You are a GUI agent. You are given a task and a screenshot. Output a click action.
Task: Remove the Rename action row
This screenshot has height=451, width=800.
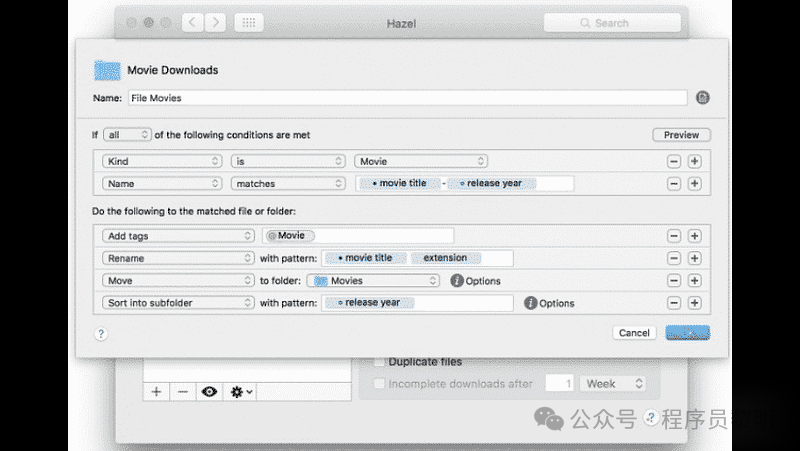(674, 258)
